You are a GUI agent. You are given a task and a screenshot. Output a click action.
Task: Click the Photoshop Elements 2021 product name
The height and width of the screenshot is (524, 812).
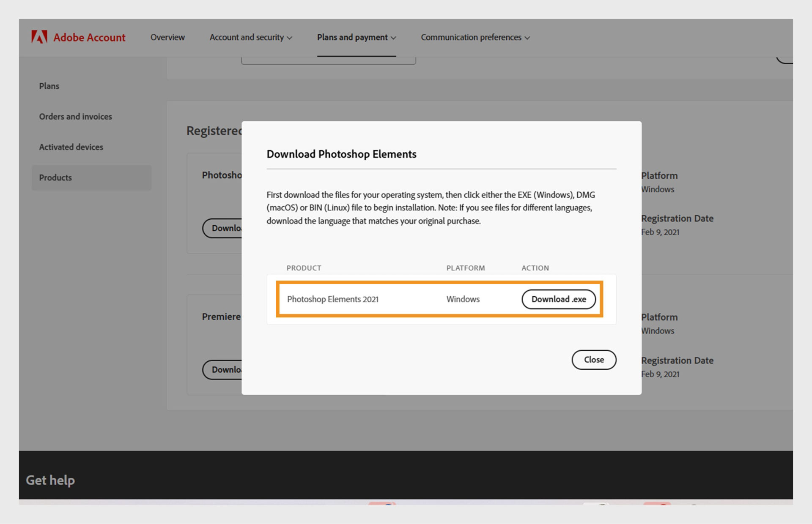click(x=333, y=299)
